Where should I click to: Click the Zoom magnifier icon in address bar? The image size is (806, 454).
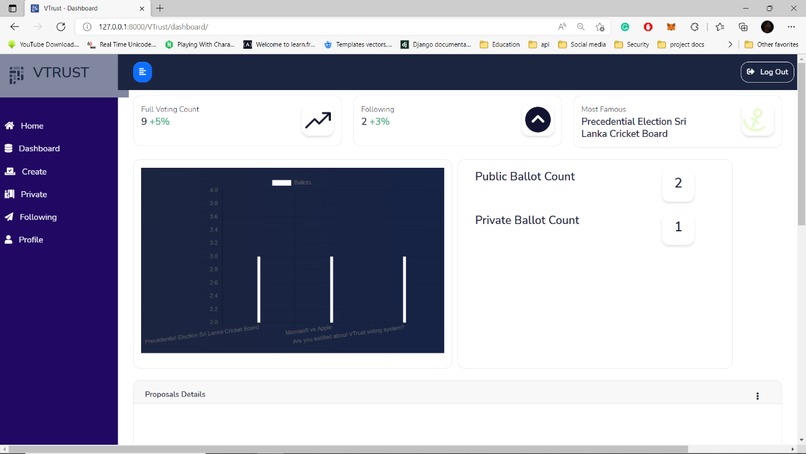tap(580, 27)
